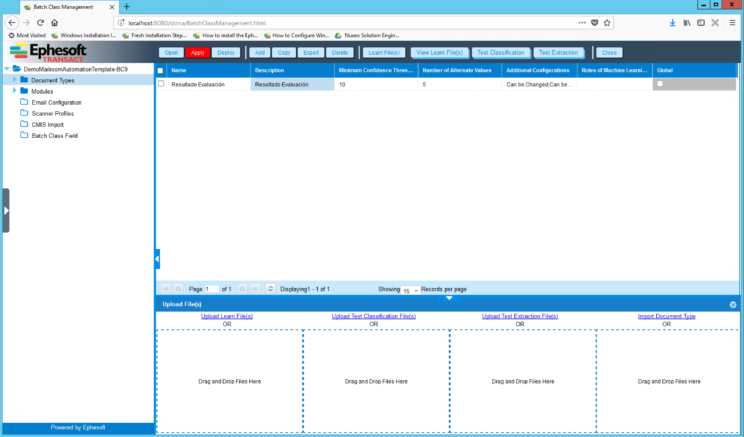This screenshot has width=744, height=437.
Task: Collapse the upload panel with the down arrow
Action: point(448,298)
